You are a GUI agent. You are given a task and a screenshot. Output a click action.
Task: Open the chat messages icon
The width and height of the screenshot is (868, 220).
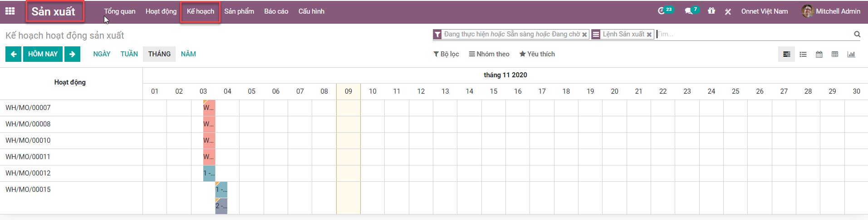(689, 11)
